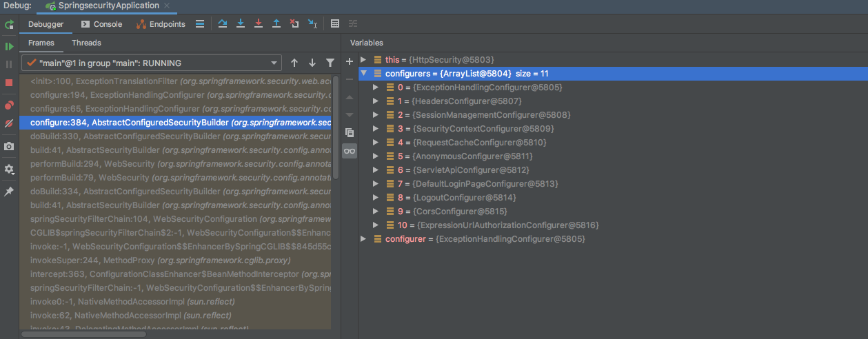Select frame invokeSuper:244, MethodProxy

pos(176,260)
